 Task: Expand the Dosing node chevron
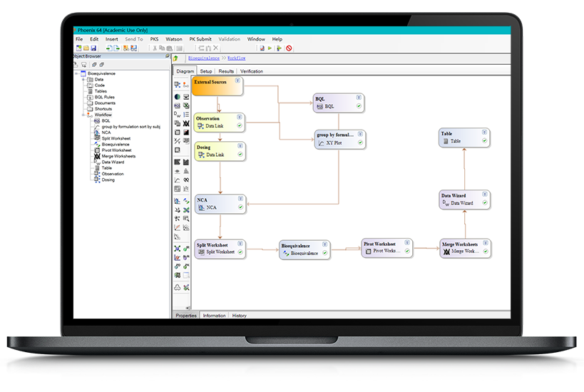(x=240, y=146)
